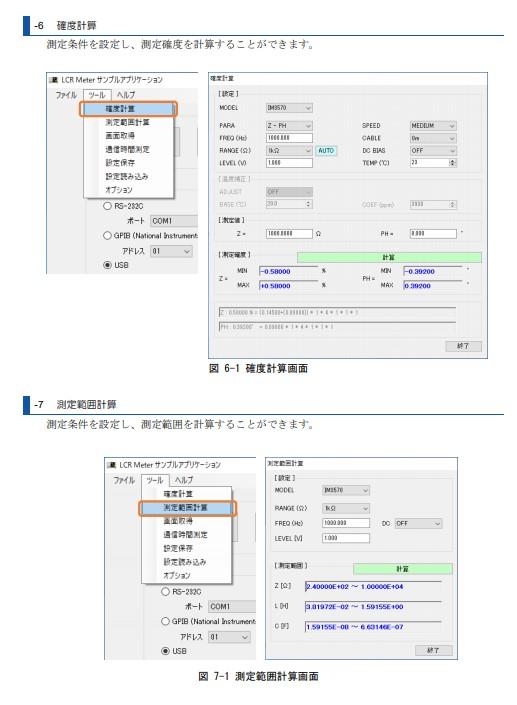Screen dimensions: 517x705
Task: Open the ヘルプ menu in figure 7-1
Action: (x=184, y=480)
